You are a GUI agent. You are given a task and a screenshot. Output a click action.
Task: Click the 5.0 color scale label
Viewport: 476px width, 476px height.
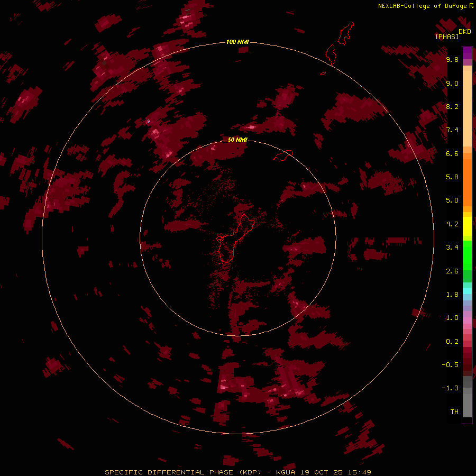pos(452,200)
